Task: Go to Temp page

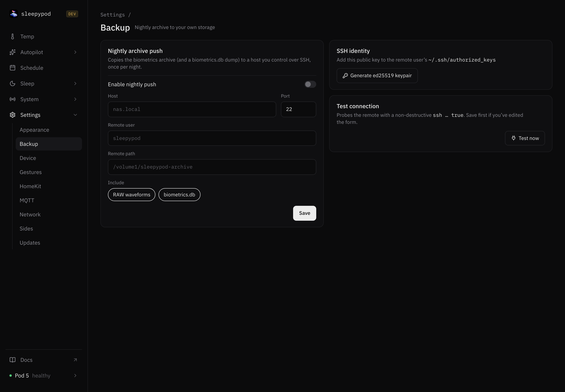Action: pyautogui.click(x=44, y=37)
